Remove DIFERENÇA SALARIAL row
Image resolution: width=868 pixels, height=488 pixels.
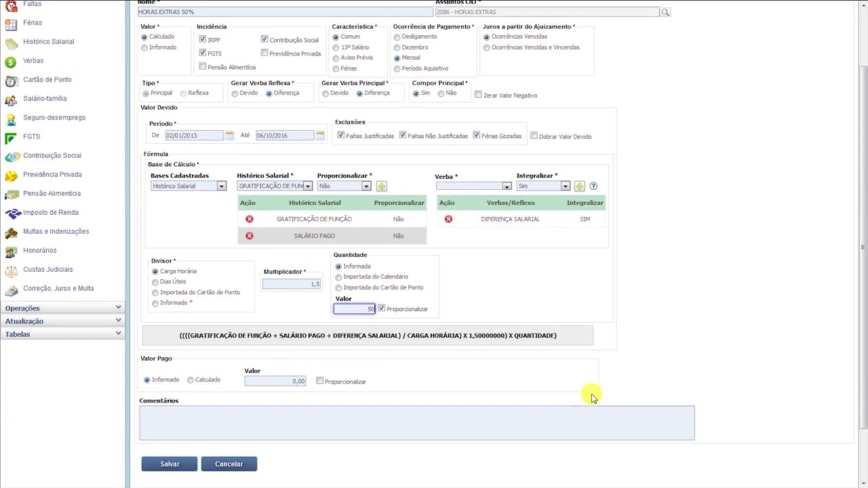tap(448, 219)
